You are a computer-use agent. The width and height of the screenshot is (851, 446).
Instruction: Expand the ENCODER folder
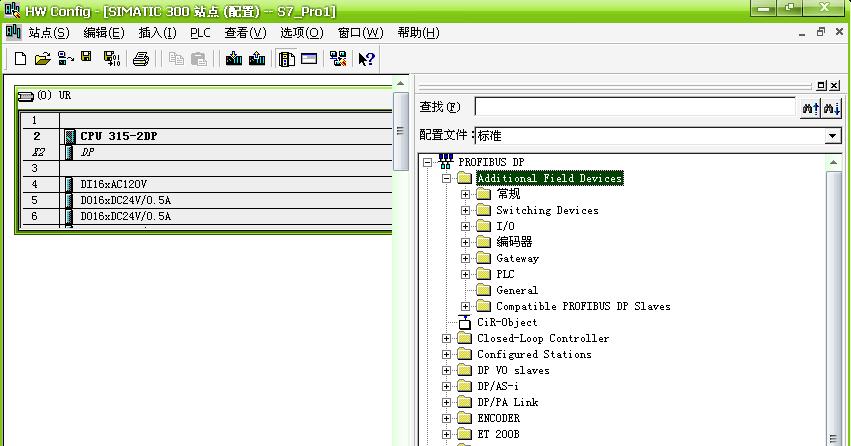446,418
